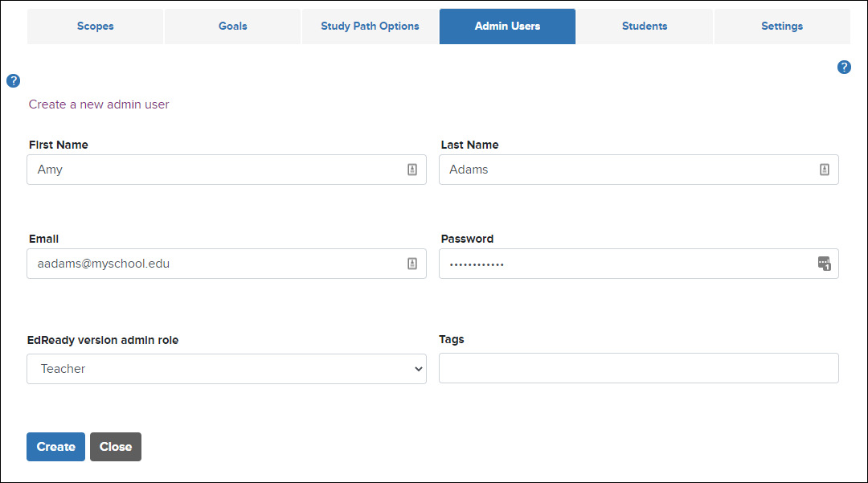Click the Create button

[x=56, y=447]
